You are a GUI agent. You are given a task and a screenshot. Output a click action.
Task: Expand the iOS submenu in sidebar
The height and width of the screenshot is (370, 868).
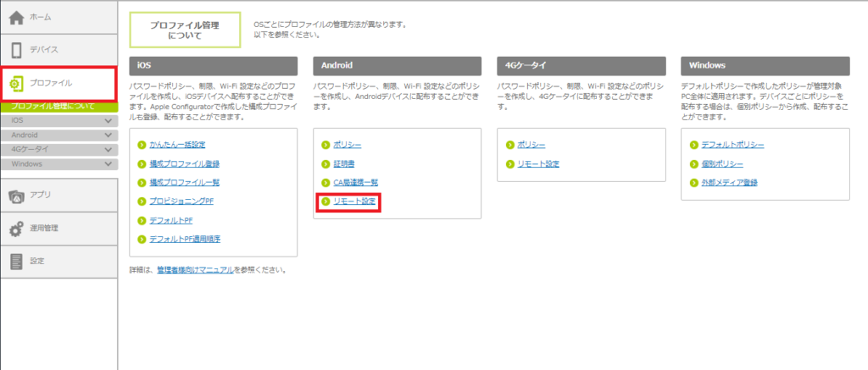tap(108, 122)
